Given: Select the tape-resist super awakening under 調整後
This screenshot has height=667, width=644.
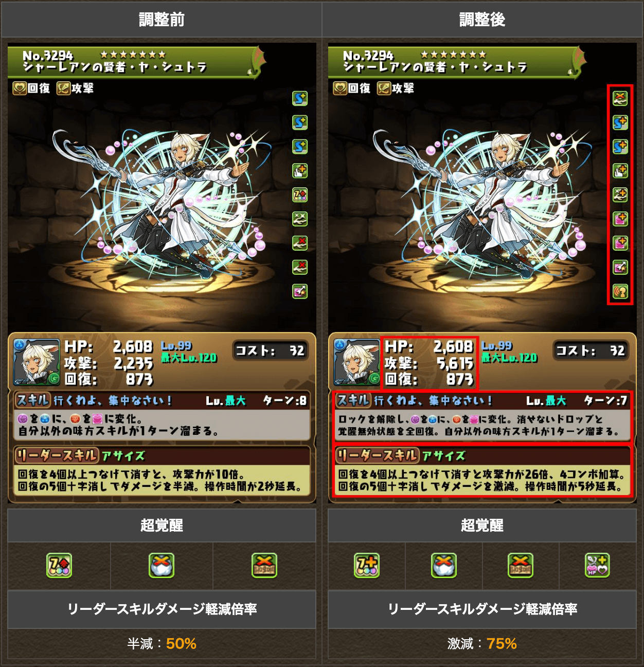Looking at the screenshot, I should point(520,566).
